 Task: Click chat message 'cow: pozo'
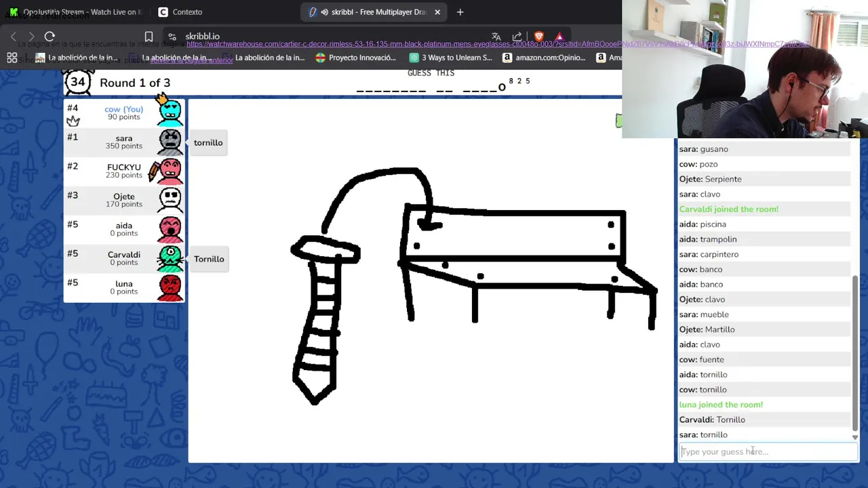[698, 164]
